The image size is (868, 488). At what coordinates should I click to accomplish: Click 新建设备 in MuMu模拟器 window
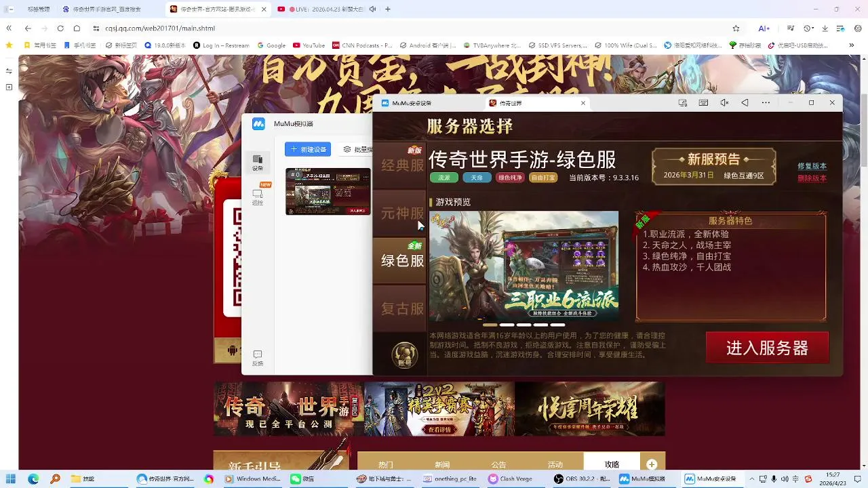[x=308, y=149]
